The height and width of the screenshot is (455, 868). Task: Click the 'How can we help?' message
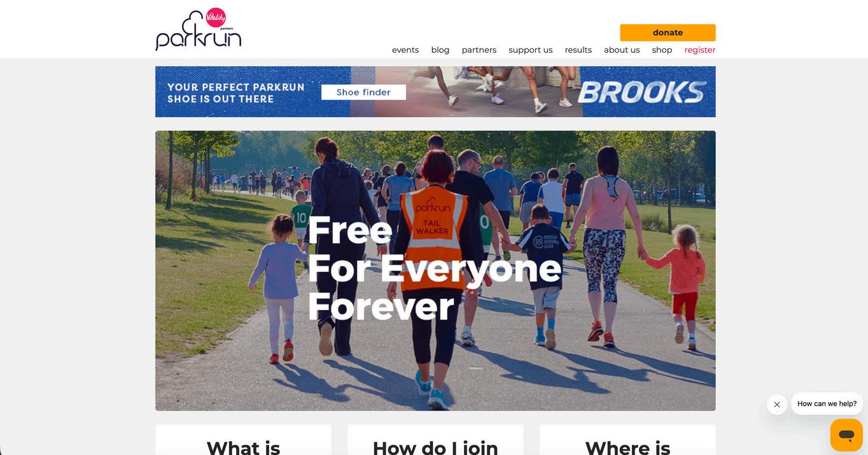pyautogui.click(x=827, y=403)
